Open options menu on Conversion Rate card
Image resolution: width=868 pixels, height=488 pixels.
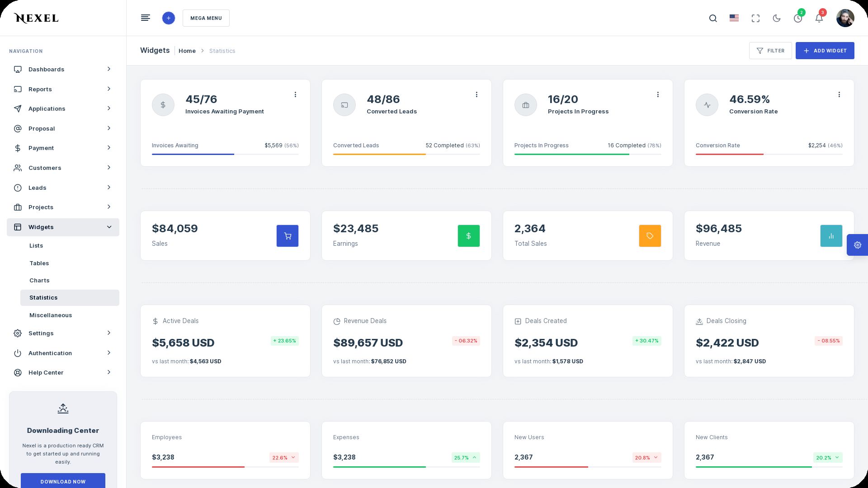[839, 94]
